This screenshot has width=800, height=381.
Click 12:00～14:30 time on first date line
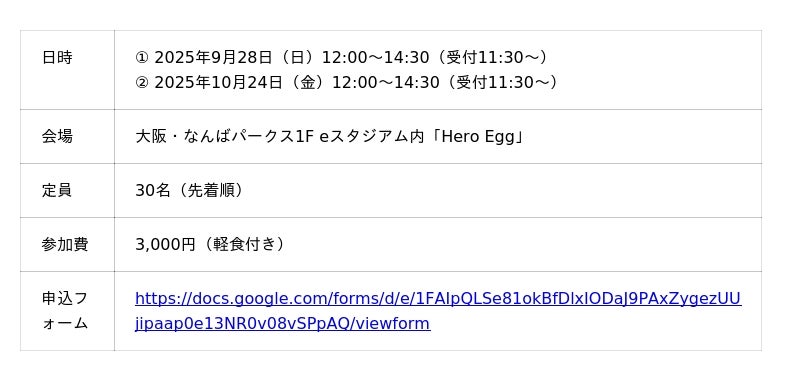pyautogui.click(x=375, y=58)
